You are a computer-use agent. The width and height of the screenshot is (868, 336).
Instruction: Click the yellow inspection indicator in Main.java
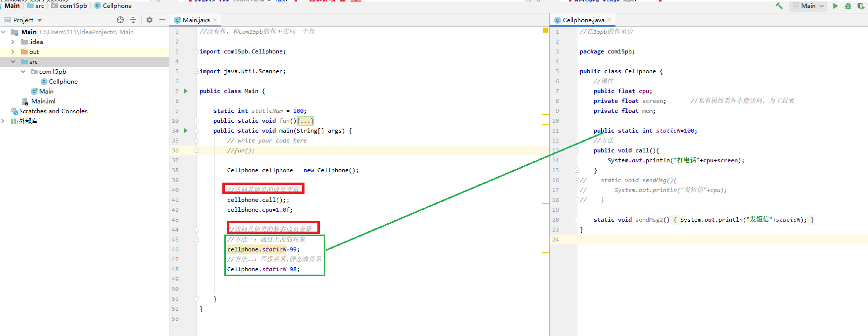coord(546,30)
